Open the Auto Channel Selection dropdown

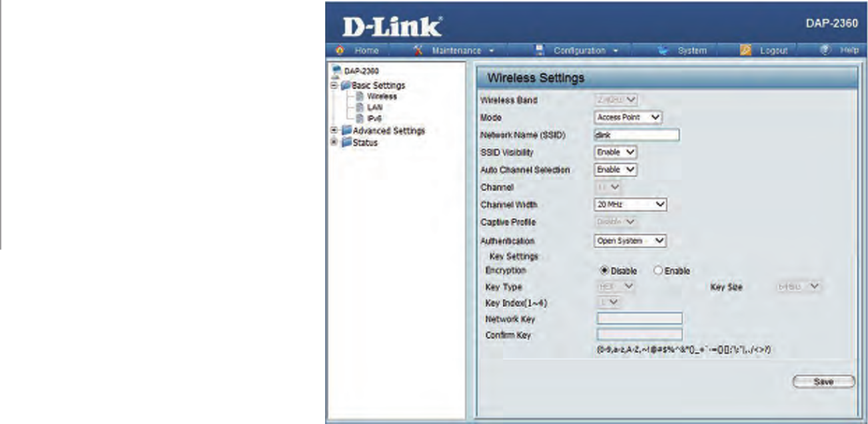[616, 170]
